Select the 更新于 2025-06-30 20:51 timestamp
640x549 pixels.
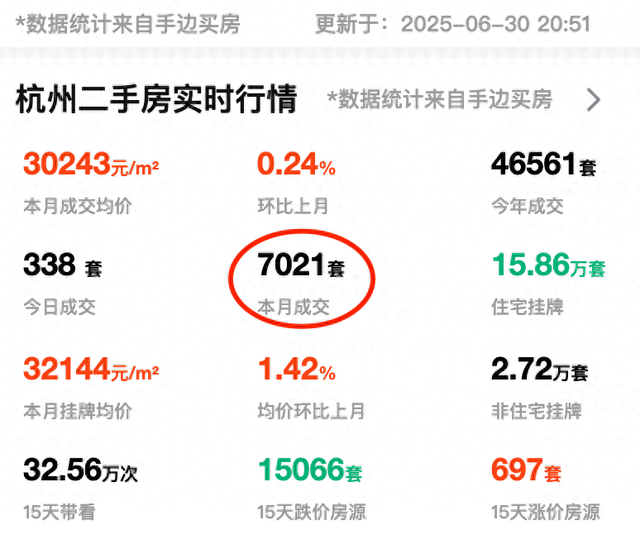453,24
